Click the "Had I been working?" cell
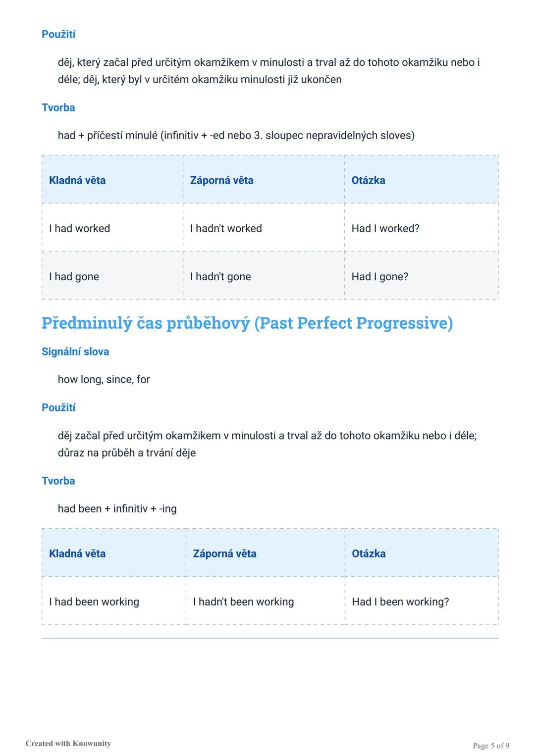The height and width of the screenshot is (756, 535). [x=400, y=602]
